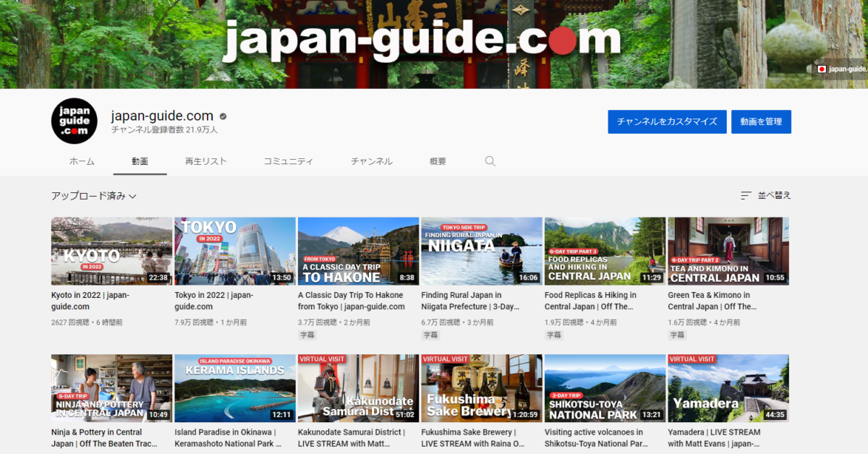Click '1.9万 回視聴・4 か月前' under Food Replicas video
Image resolution: width=868 pixels, height=454 pixels.
581,322
